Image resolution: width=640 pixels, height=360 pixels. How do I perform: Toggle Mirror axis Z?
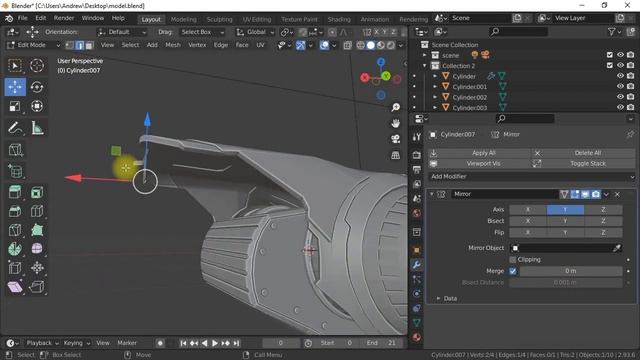point(603,209)
